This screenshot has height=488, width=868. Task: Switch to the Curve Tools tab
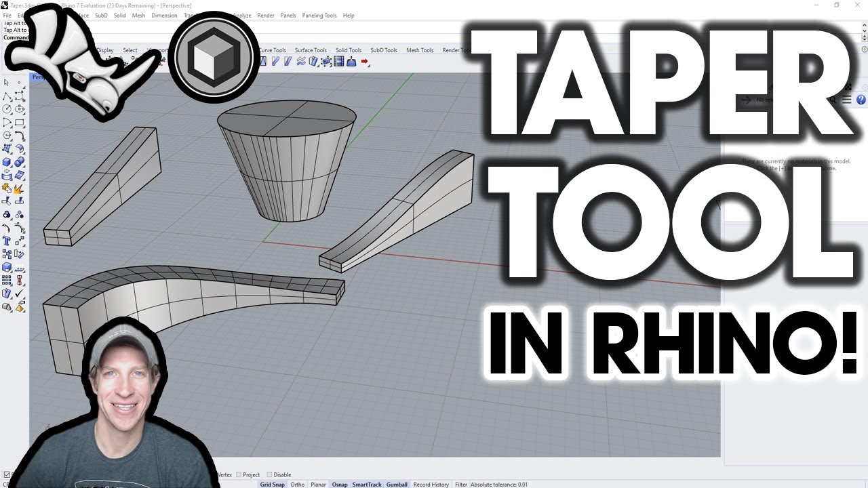(273, 50)
